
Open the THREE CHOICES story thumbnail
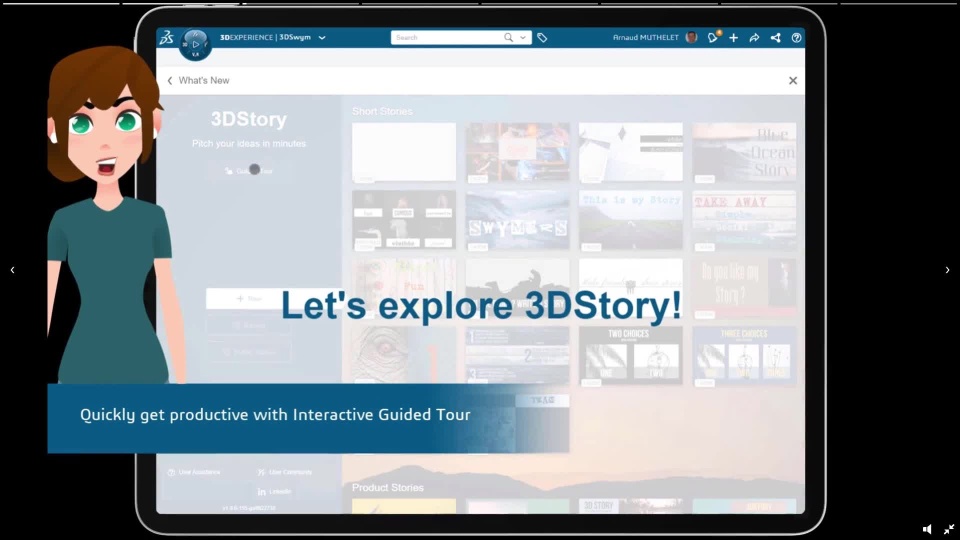pyautogui.click(x=744, y=356)
